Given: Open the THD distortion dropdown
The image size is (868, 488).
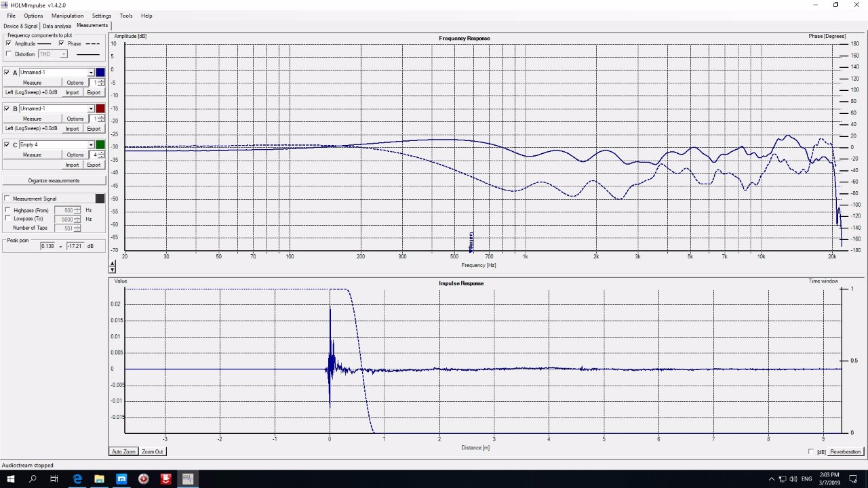Looking at the screenshot, I should 64,54.
